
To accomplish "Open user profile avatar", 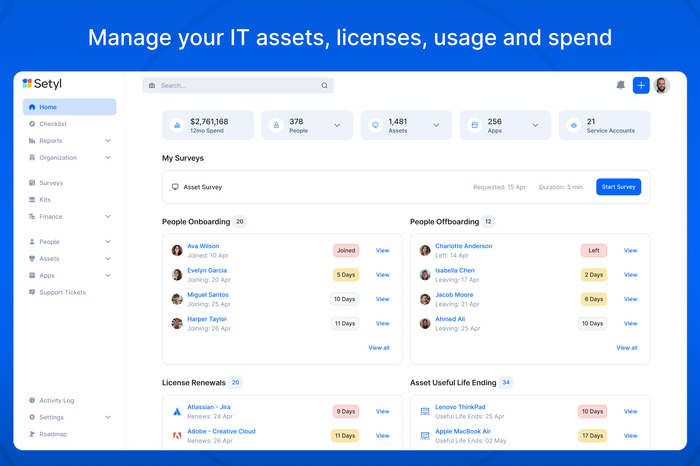I will coord(662,85).
